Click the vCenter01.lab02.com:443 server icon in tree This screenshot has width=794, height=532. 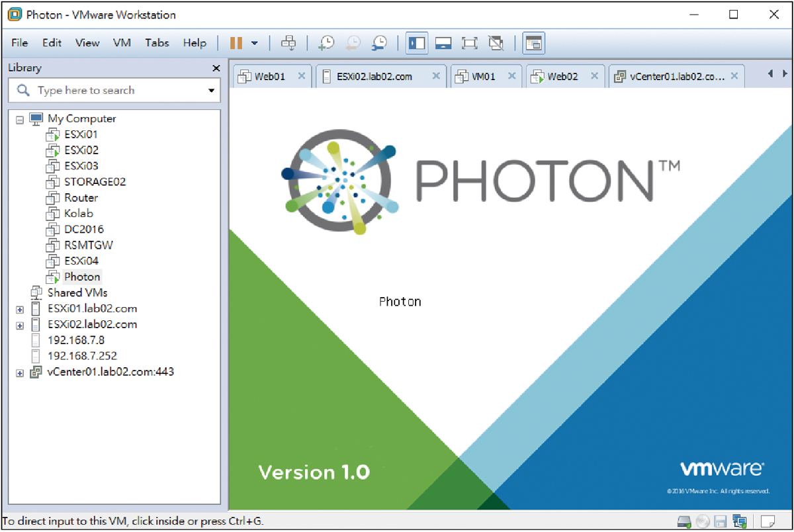(x=36, y=373)
